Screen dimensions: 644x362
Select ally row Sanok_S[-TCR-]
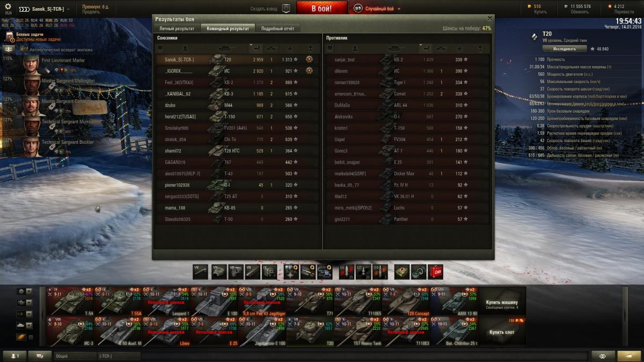[237, 60]
